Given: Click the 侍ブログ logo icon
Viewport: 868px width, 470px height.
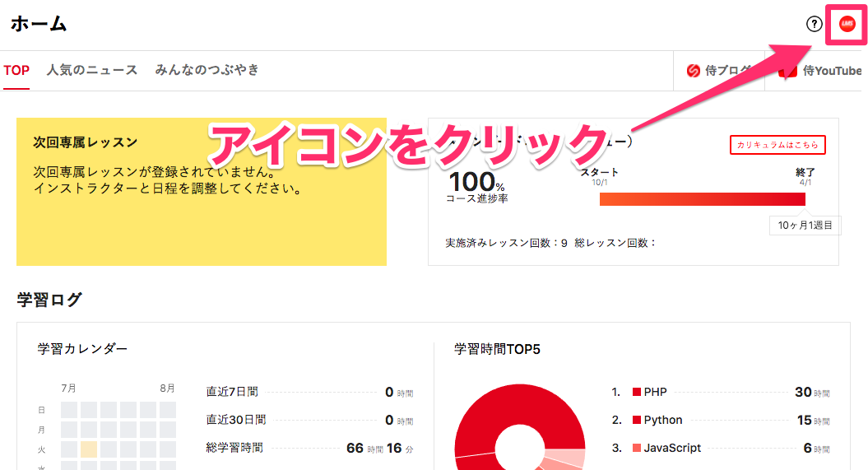Looking at the screenshot, I should [693, 71].
